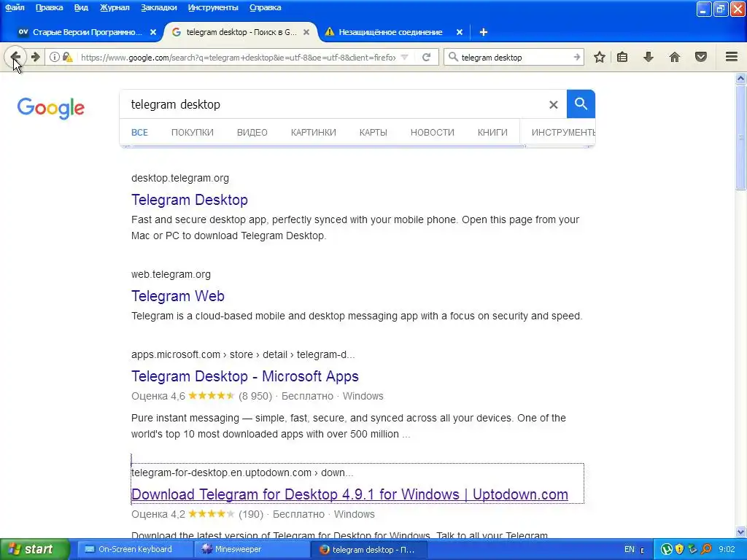Open Telegram Desktop - Microsoft Apps link
Screen dimensions: 747x560
[245, 376]
